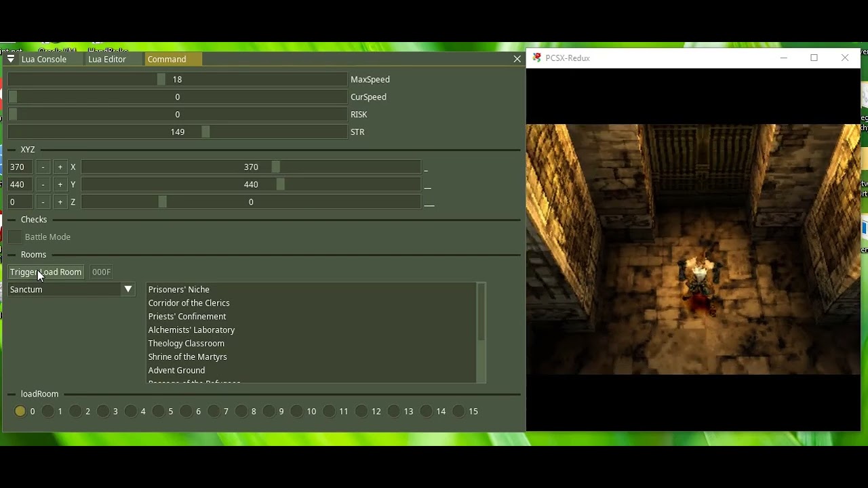Select loadRoom radio button 2

point(76,411)
